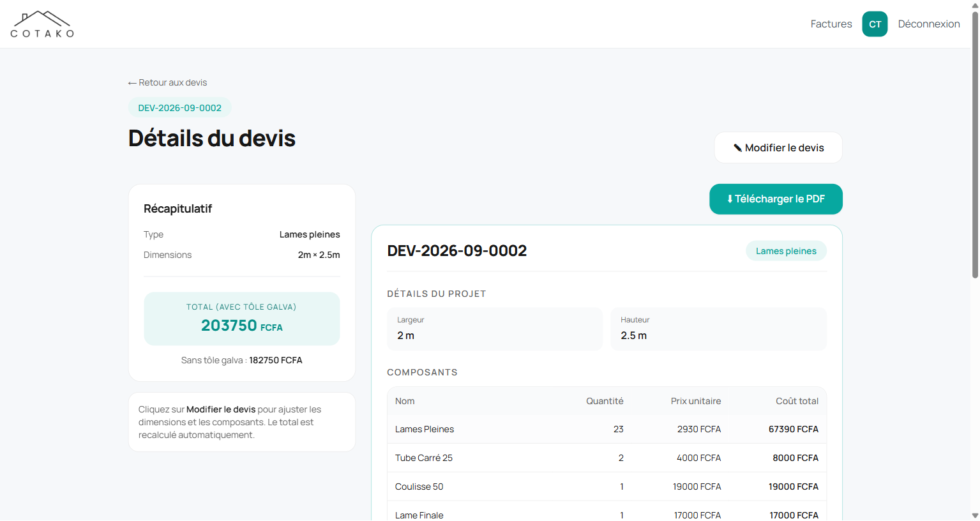Select the Lames Pleines row name
This screenshot has height=521, width=980.
coord(425,429)
